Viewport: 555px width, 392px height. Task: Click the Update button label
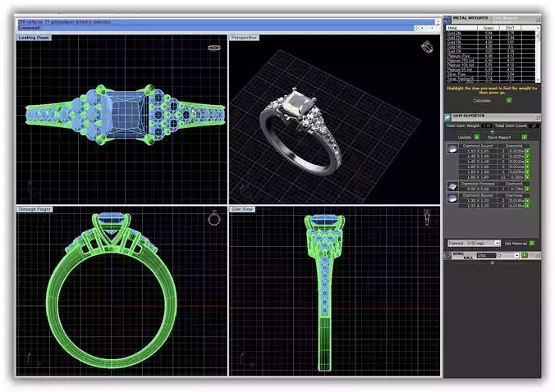(465, 137)
